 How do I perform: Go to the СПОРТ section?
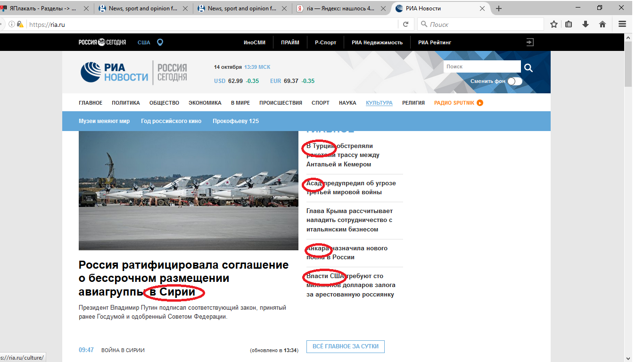(x=321, y=103)
